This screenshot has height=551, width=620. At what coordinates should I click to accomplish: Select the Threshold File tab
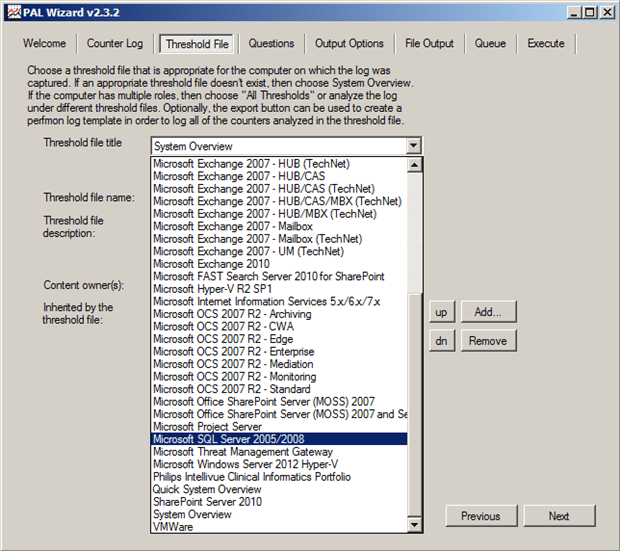[197, 44]
